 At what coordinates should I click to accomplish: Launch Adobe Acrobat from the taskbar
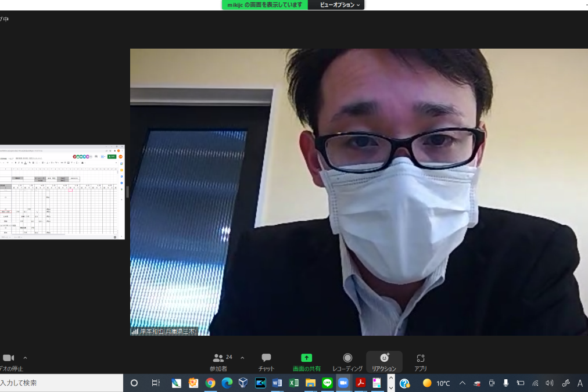click(360, 383)
